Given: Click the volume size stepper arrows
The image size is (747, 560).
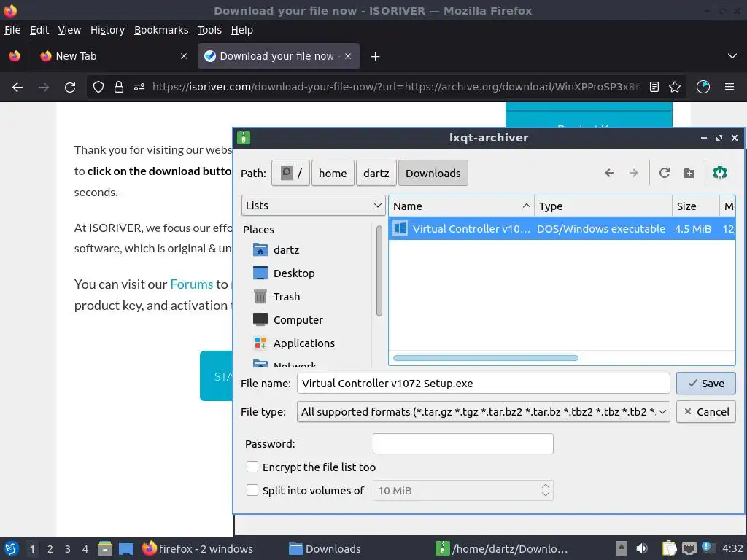Looking at the screenshot, I should [x=546, y=490].
